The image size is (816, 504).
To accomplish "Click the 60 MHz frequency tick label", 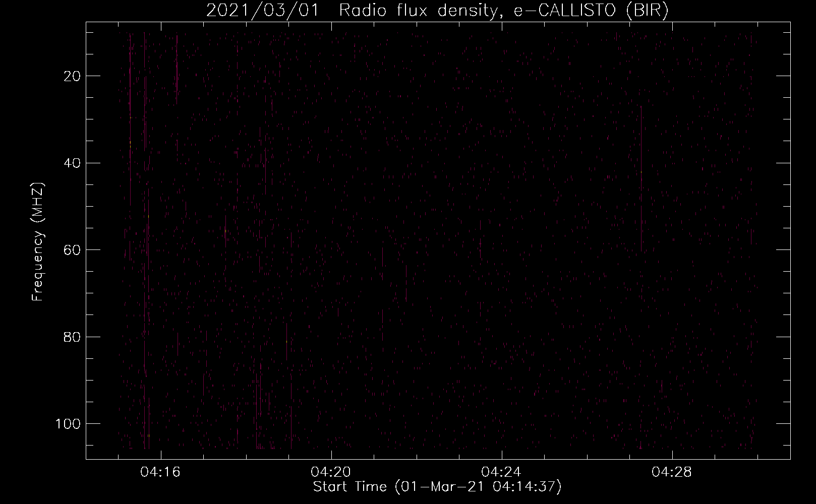I will (73, 250).
